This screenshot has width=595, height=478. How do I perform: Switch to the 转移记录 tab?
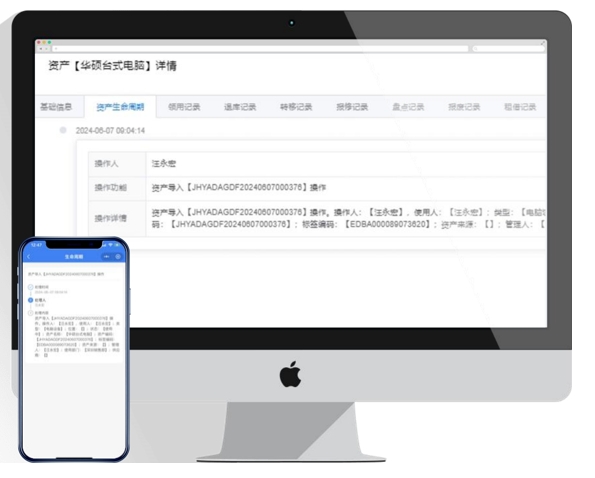[296, 107]
